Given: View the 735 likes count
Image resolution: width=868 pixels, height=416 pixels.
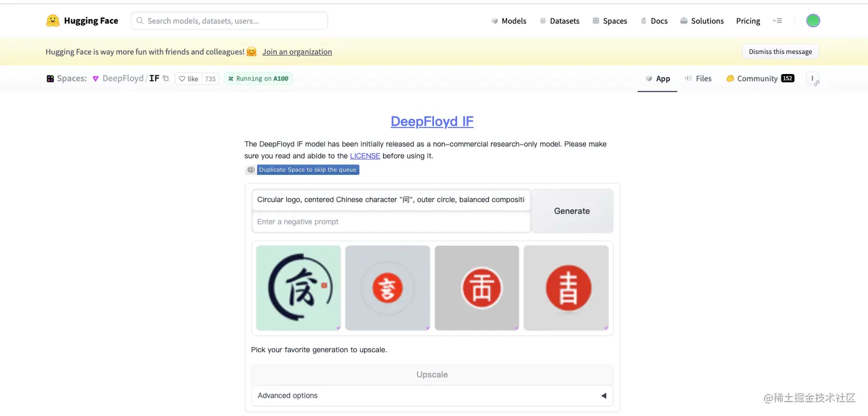Looking at the screenshot, I should point(211,79).
